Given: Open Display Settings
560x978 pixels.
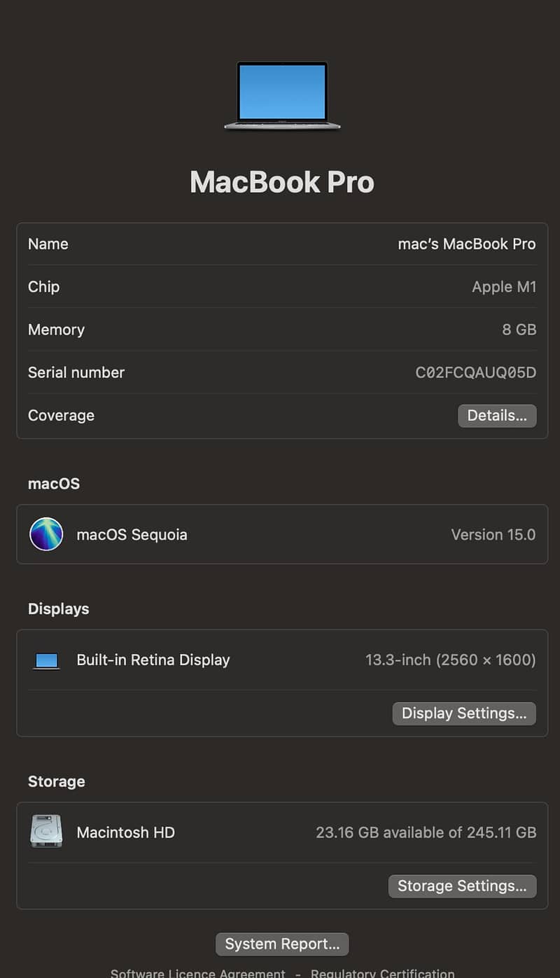Looking at the screenshot, I should coord(464,713).
